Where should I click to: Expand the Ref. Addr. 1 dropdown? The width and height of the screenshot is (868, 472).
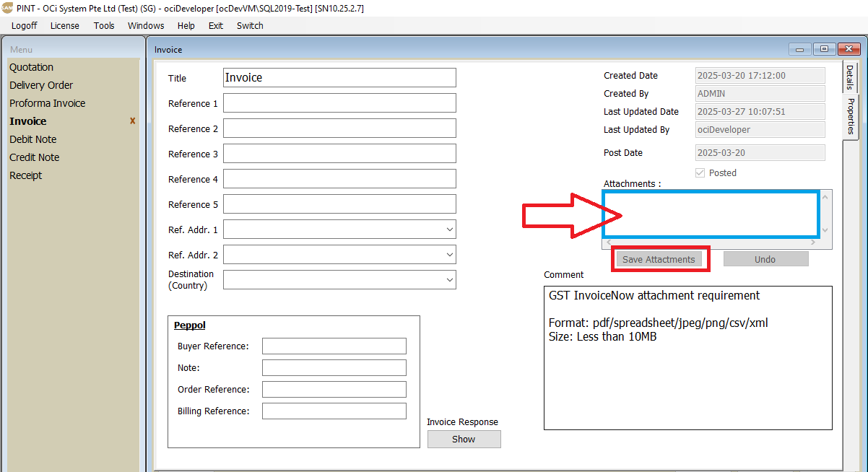(x=450, y=230)
